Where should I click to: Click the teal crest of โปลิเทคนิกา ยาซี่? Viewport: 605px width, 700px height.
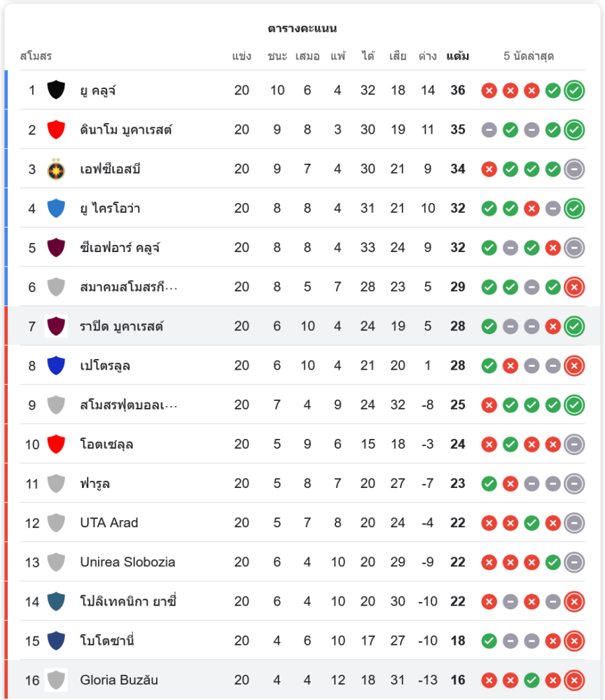[x=56, y=601]
